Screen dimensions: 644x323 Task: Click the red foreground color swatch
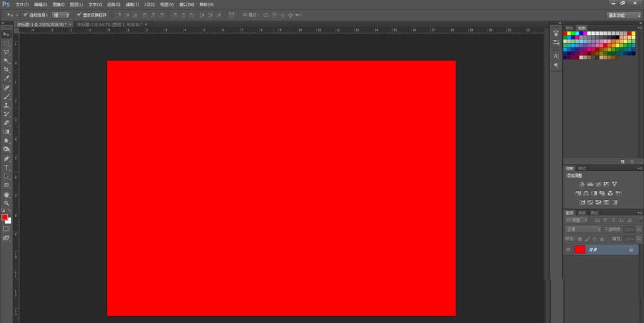point(5,217)
